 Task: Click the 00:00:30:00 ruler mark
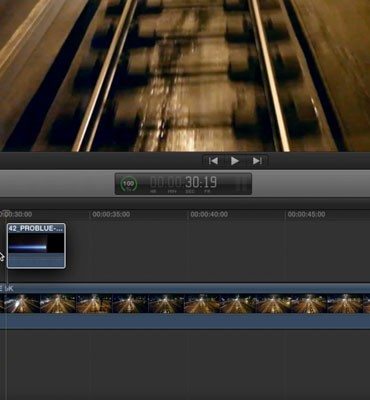click(x=16, y=214)
